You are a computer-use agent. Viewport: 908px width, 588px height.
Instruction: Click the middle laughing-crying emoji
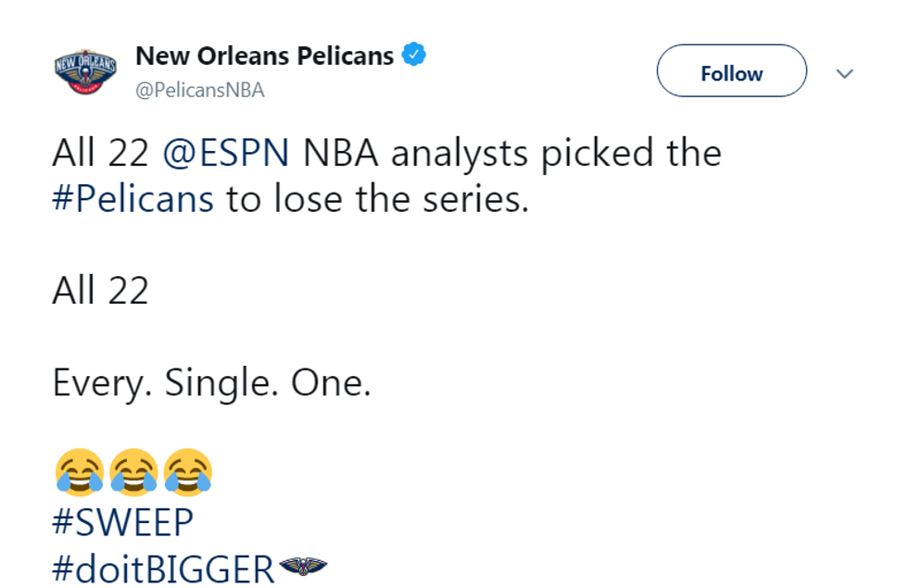pyautogui.click(x=133, y=471)
